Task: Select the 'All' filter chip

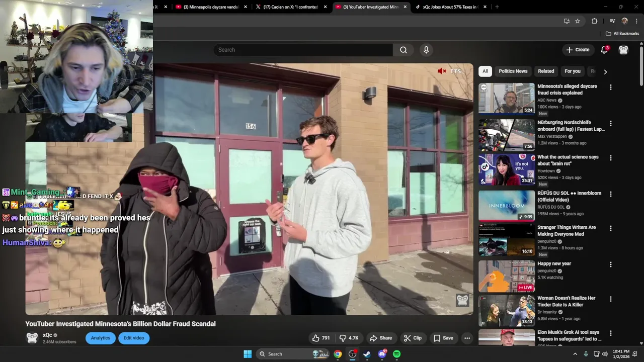Action: [485, 71]
